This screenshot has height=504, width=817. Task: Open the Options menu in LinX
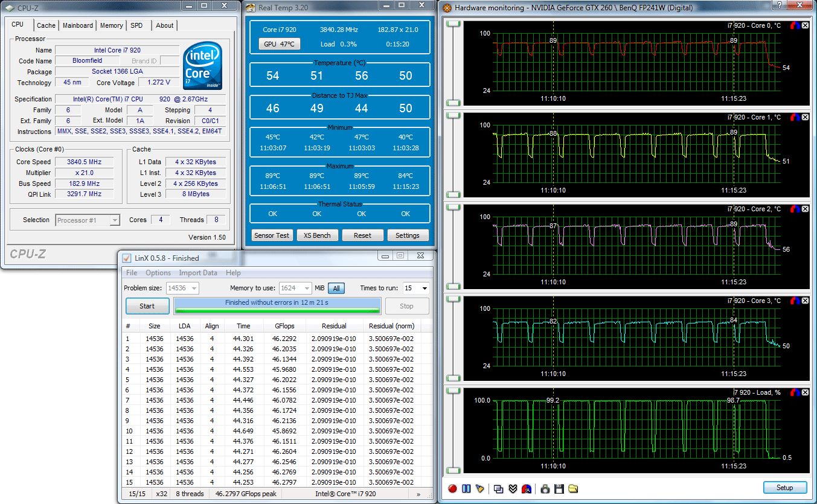pyautogui.click(x=158, y=273)
